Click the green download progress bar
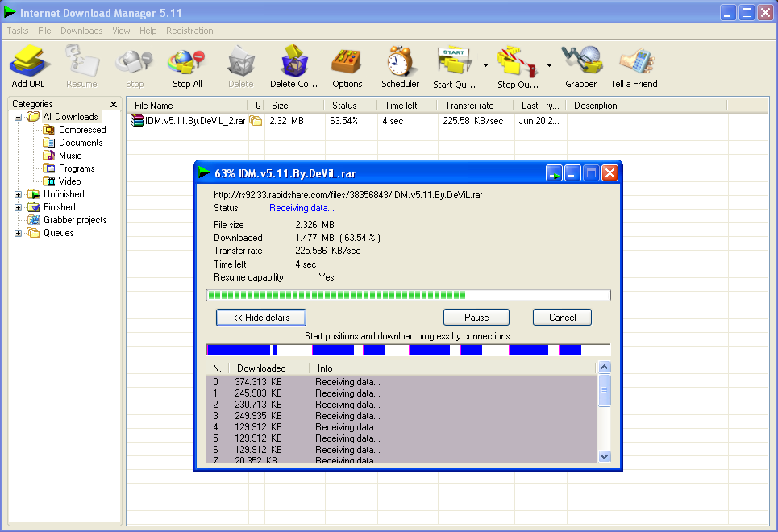 point(408,295)
